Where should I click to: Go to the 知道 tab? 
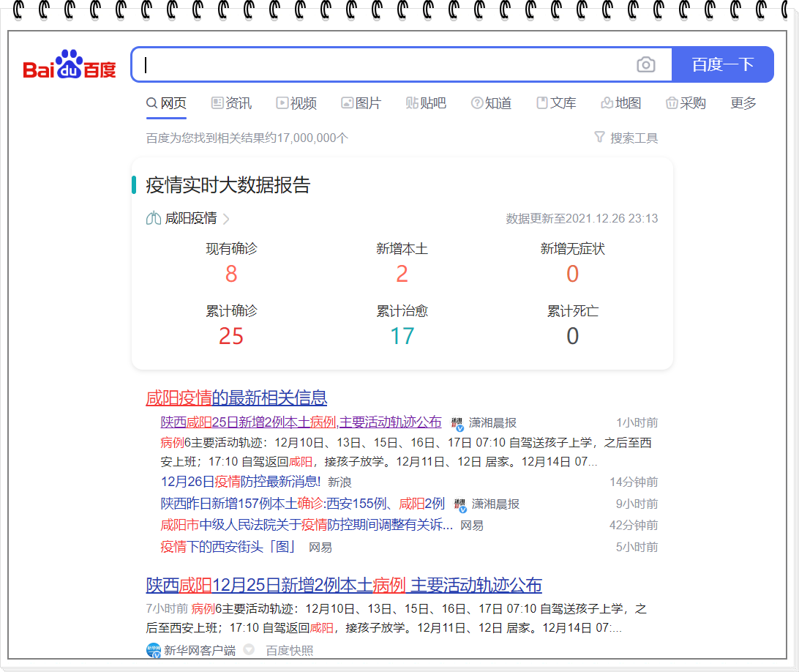pyautogui.click(x=491, y=103)
